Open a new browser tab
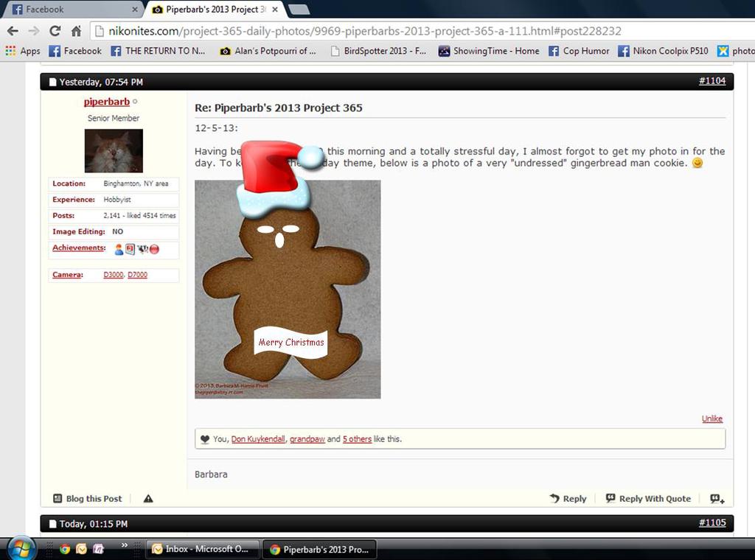The height and width of the screenshot is (560, 755). [x=299, y=10]
